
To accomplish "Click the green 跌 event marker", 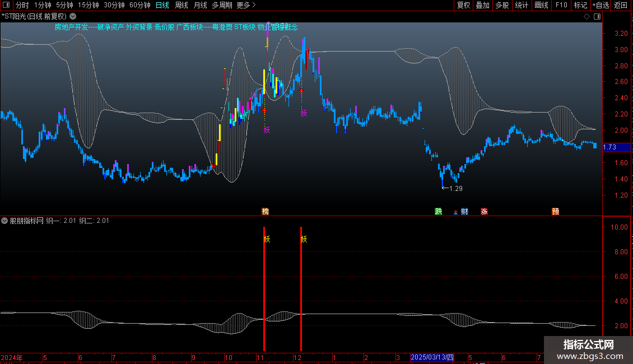I will click(x=439, y=212).
